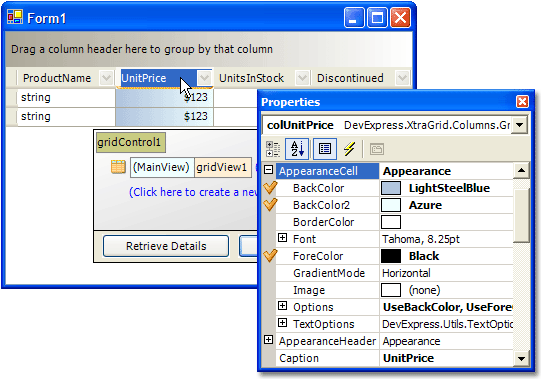
Task: Click the Azure BackColor2 swatch
Action: (391, 205)
